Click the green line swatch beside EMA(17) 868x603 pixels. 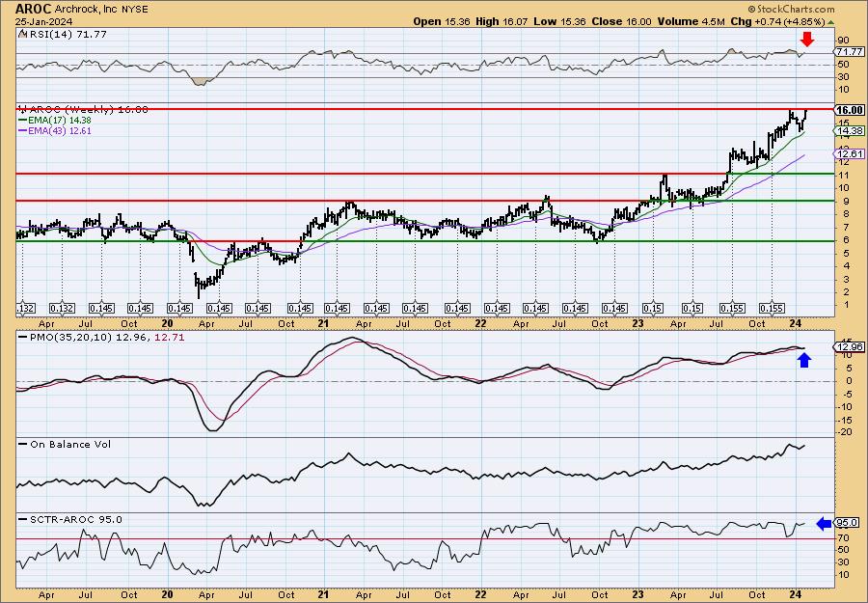tap(22, 121)
